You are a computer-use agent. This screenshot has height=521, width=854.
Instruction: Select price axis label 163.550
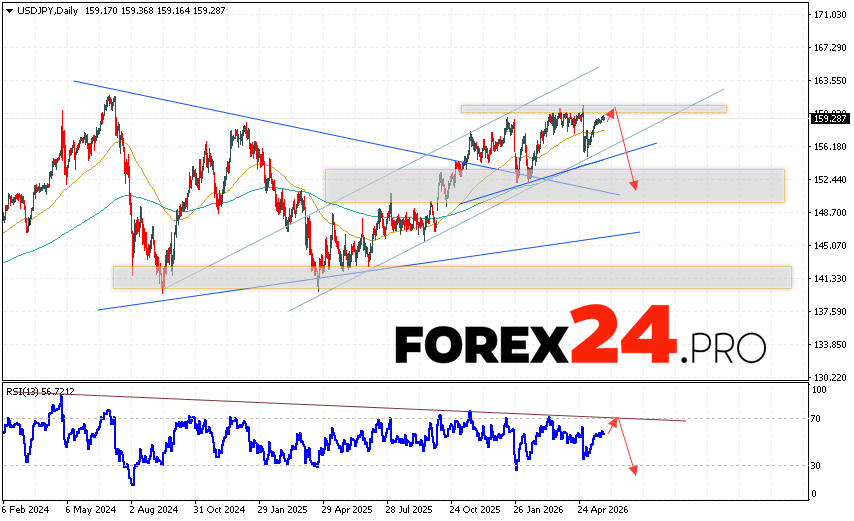click(x=830, y=81)
